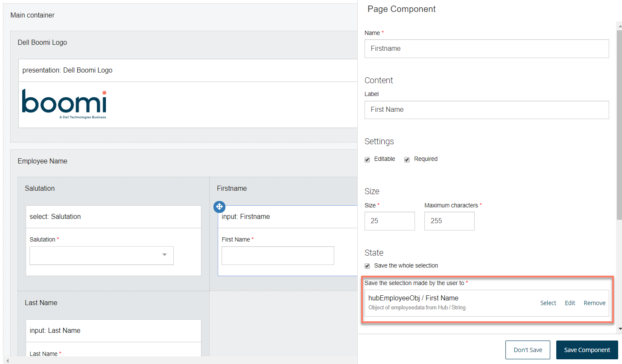
Task: Click the Name input containing 'Firstname'
Action: pos(486,48)
